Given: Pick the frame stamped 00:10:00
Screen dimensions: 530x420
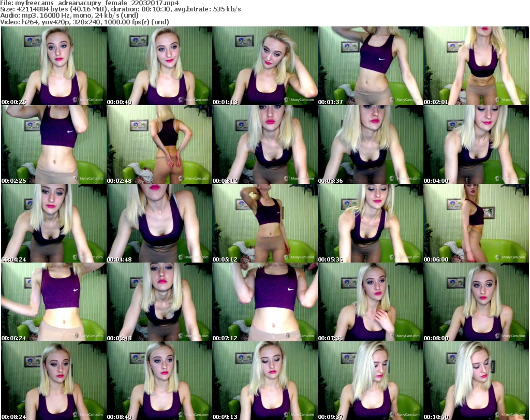Looking at the screenshot, I should [476, 381].
